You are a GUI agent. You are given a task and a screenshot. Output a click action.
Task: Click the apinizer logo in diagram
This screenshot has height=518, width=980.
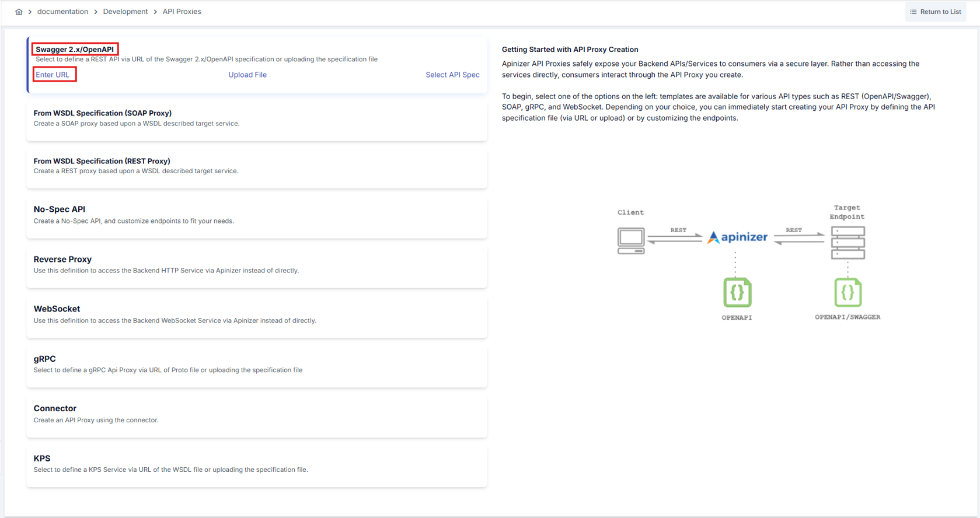(738, 237)
